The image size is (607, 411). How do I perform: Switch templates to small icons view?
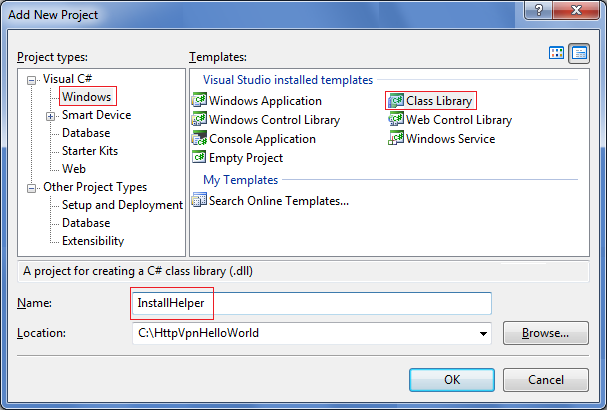[x=579, y=53]
